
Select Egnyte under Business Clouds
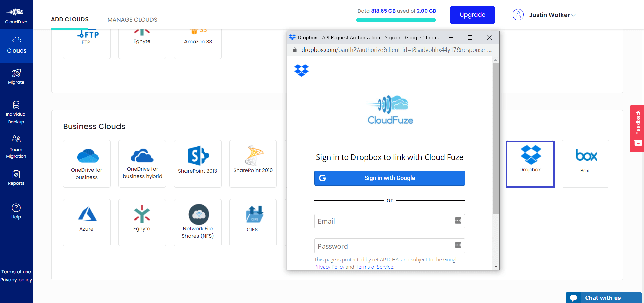(x=142, y=223)
